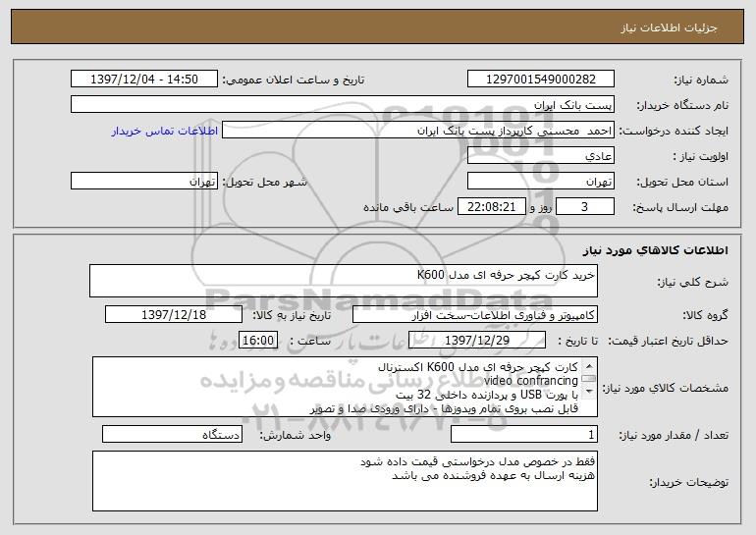Click the شهر محل تحویل field
756x535 pixels.
144,182
